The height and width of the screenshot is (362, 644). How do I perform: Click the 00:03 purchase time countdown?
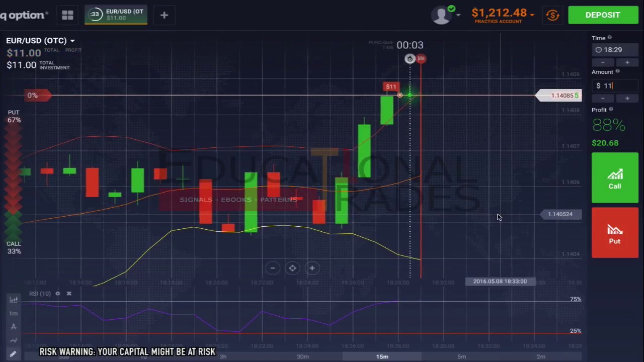pos(410,45)
